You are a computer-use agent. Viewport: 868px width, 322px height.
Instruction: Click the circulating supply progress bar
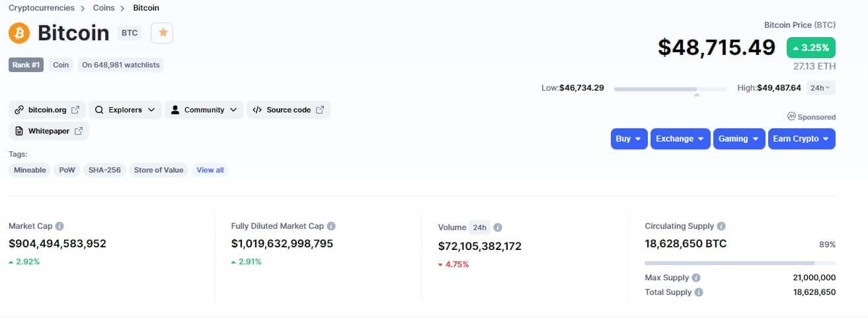click(740, 263)
